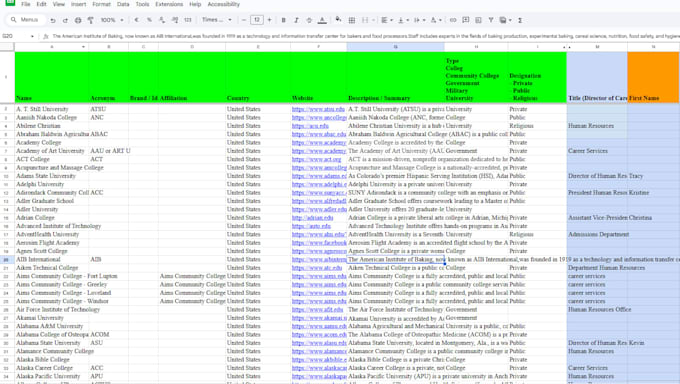The height and width of the screenshot is (384, 680).
Task: Decrease font size with minus button
Action: pyautogui.click(x=244, y=20)
